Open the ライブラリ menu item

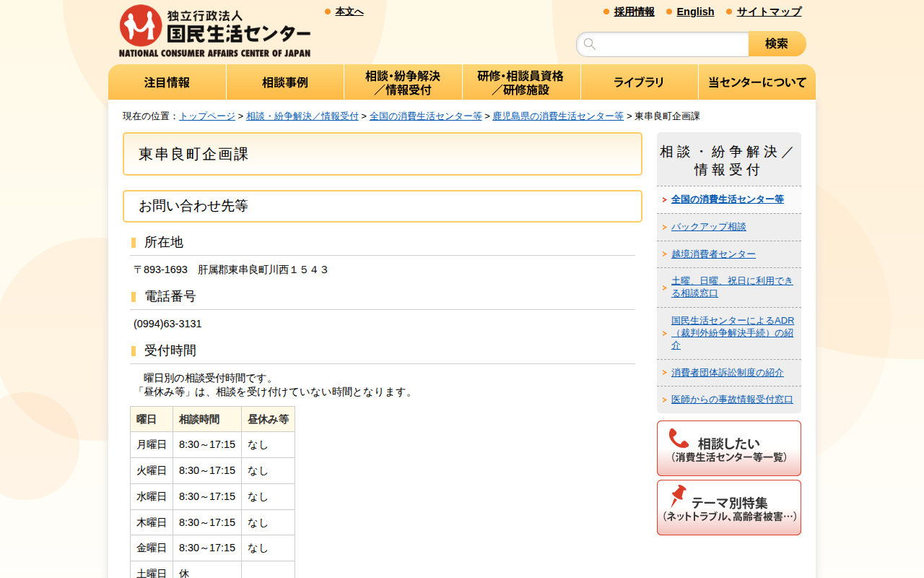tap(639, 82)
